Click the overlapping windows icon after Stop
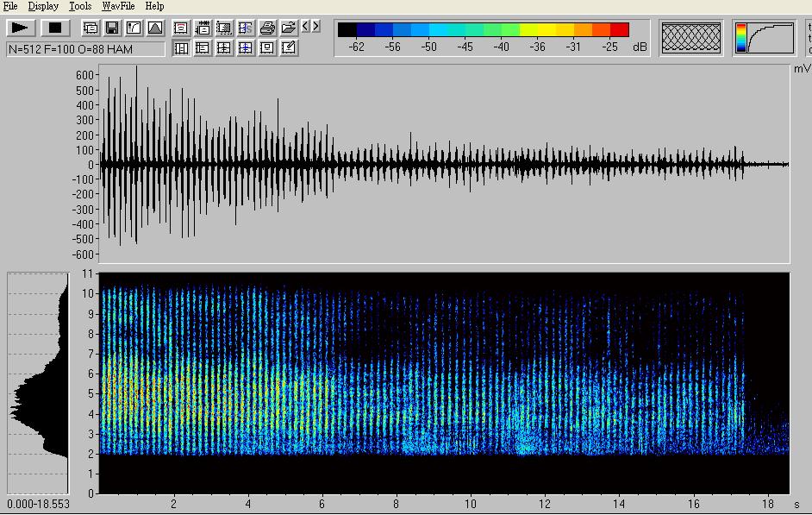Viewport: 812px width, 515px height. [x=91, y=28]
